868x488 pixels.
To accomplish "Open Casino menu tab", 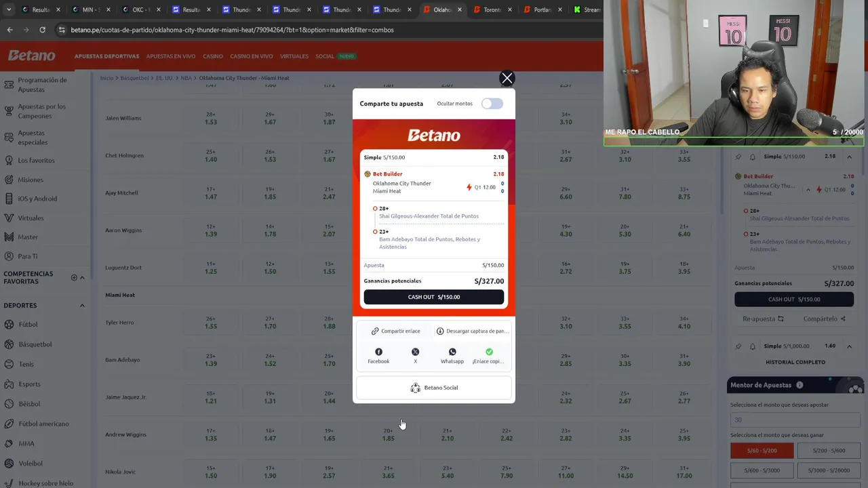I will [213, 56].
